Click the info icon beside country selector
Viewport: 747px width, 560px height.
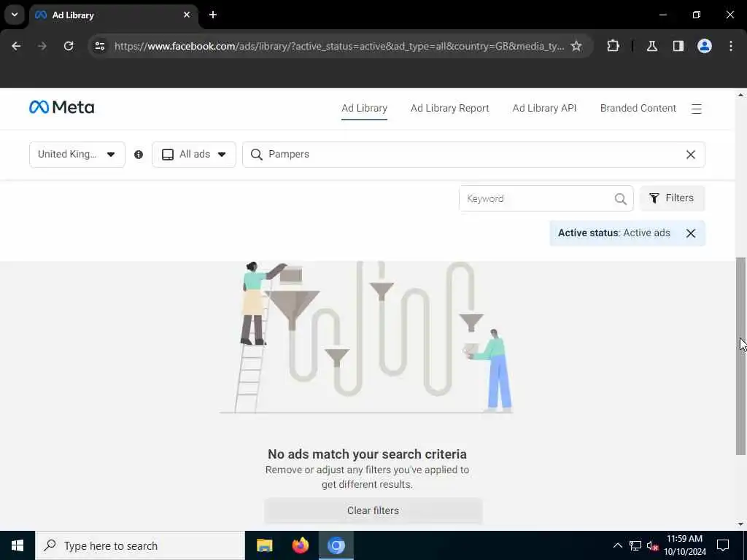tap(139, 155)
